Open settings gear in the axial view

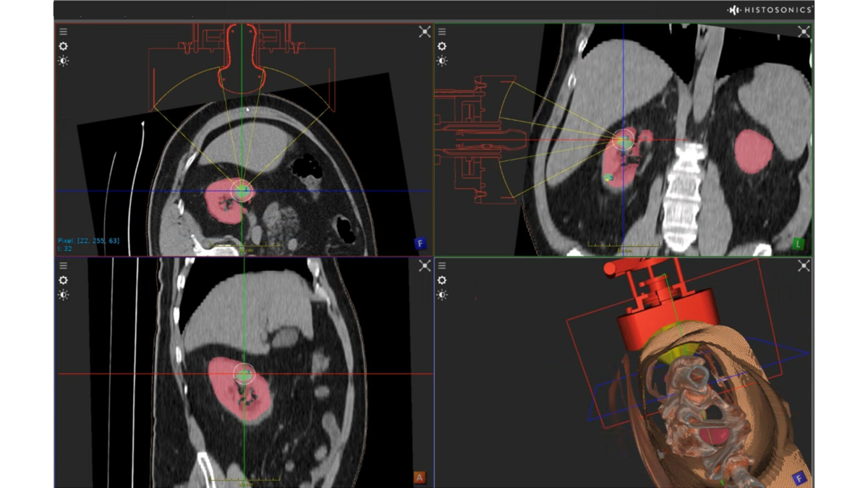tap(64, 46)
